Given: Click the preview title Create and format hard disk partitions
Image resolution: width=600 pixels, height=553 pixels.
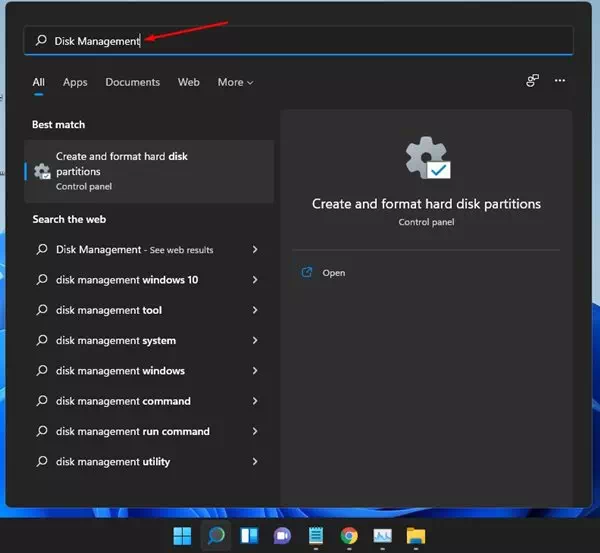Looking at the screenshot, I should (426, 204).
